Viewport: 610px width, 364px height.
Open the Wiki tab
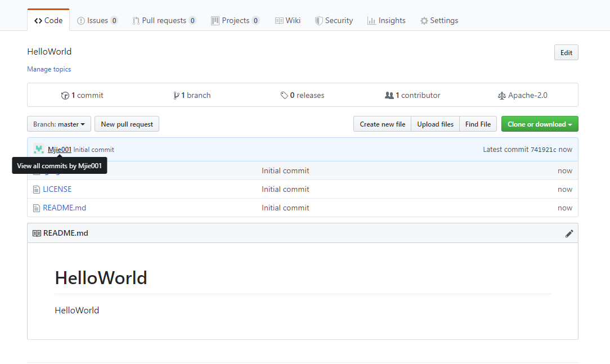[x=288, y=20]
